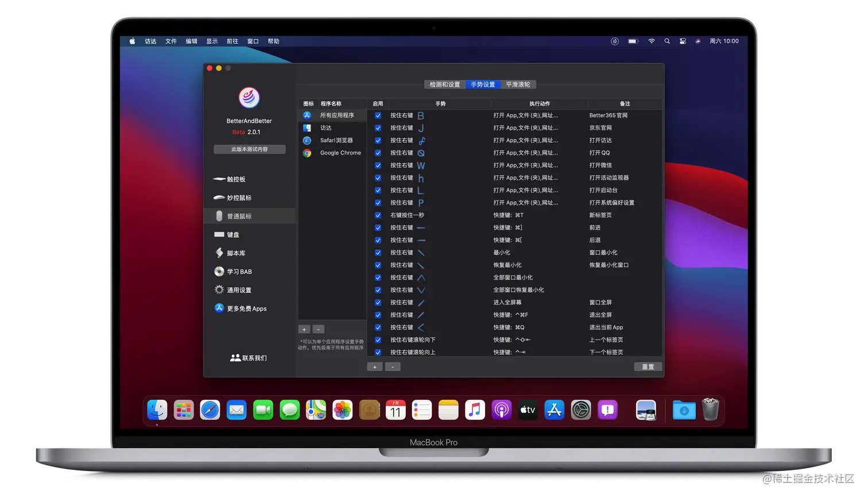
Task: Click the 打开系统偏好设置 note cell
Action: point(611,203)
